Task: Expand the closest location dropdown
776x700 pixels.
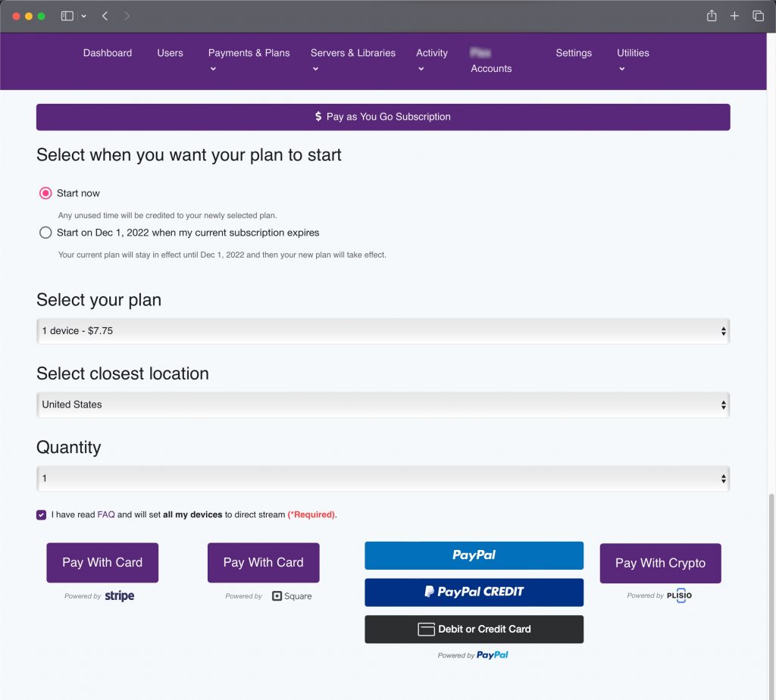Action: tap(383, 405)
